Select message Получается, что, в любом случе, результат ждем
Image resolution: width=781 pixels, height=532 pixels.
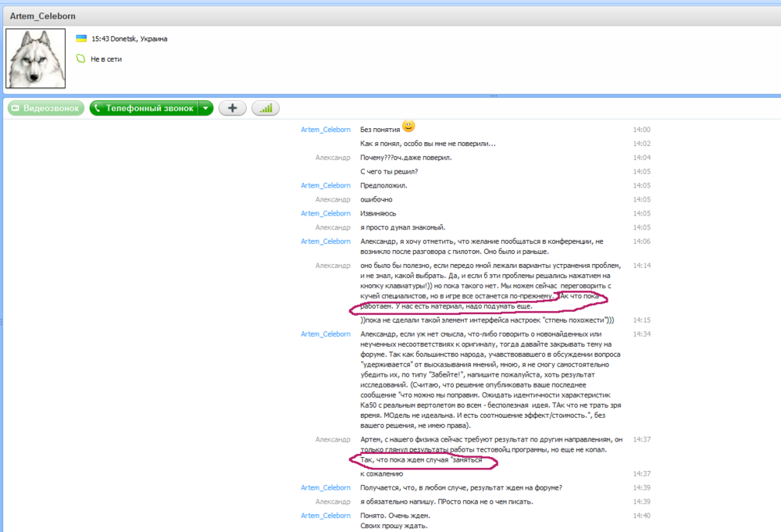click(x=462, y=487)
